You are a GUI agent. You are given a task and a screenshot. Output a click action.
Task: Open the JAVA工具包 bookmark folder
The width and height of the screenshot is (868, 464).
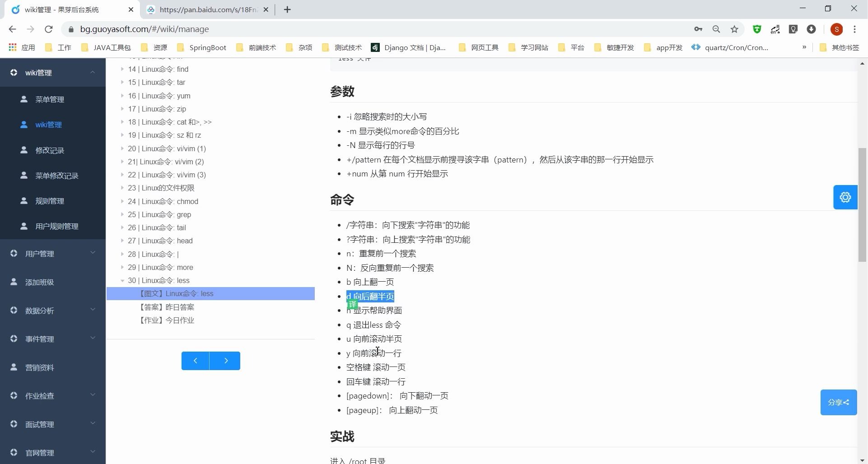(106, 47)
